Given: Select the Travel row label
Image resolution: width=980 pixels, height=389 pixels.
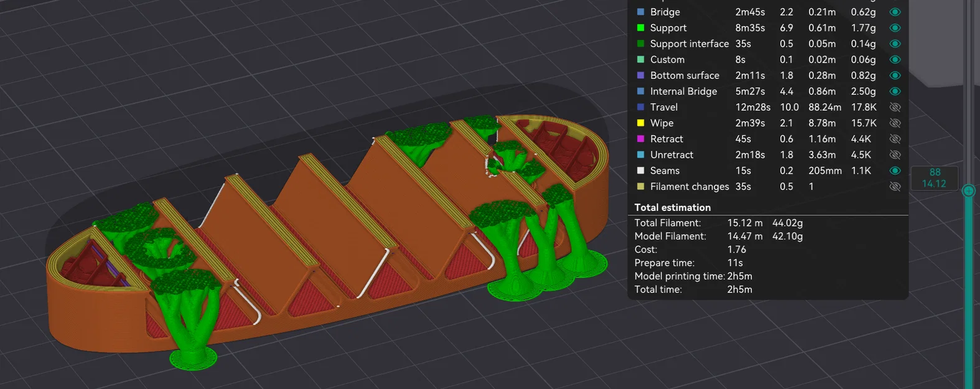Looking at the screenshot, I should tap(664, 107).
